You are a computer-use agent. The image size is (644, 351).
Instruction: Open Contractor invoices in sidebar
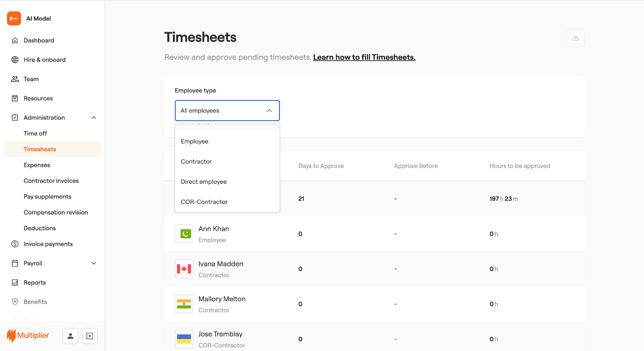pyautogui.click(x=51, y=181)
